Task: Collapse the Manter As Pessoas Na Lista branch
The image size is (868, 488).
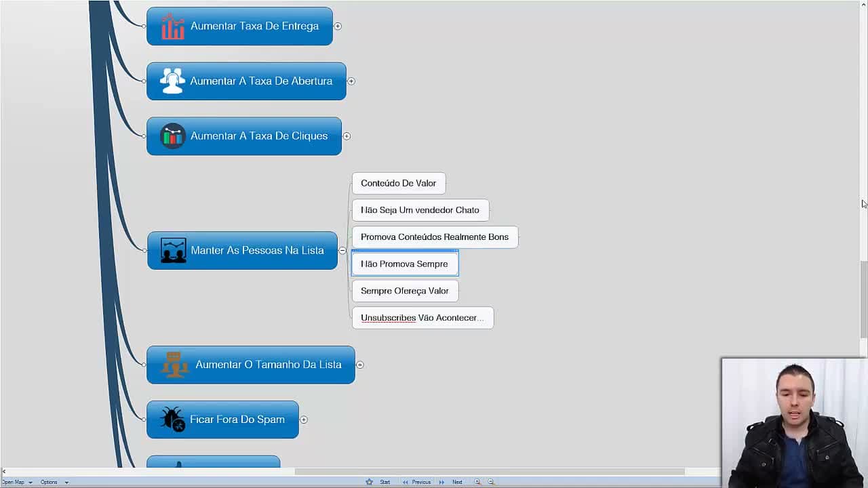Action: (x=342, y=251)
